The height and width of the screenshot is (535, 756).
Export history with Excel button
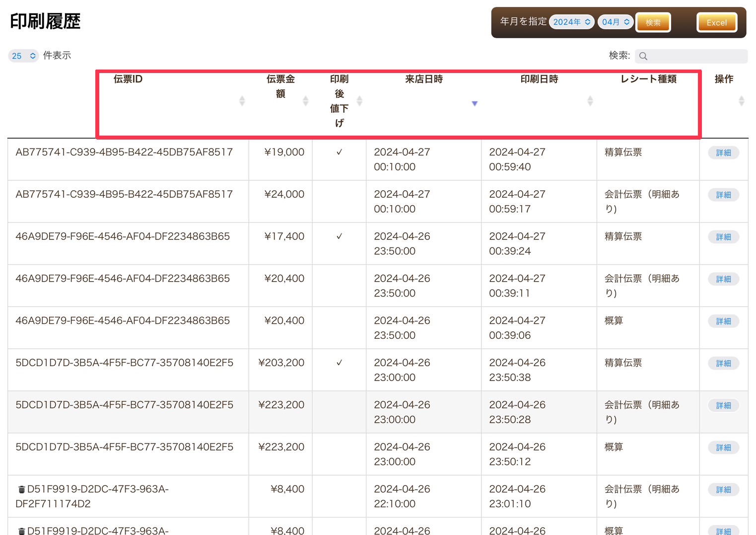(x=716, y=22)
